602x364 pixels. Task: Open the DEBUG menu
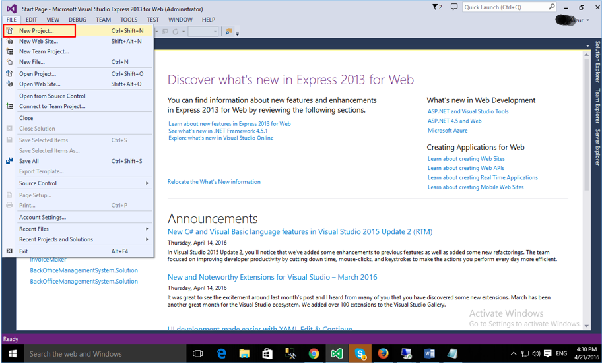pos(77,20)
